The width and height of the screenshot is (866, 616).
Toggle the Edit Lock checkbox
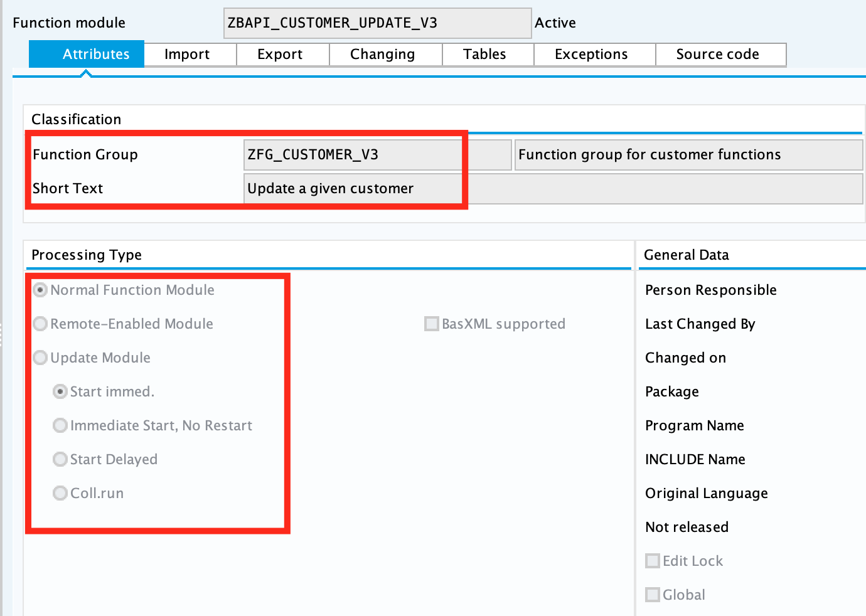(653, 561)
